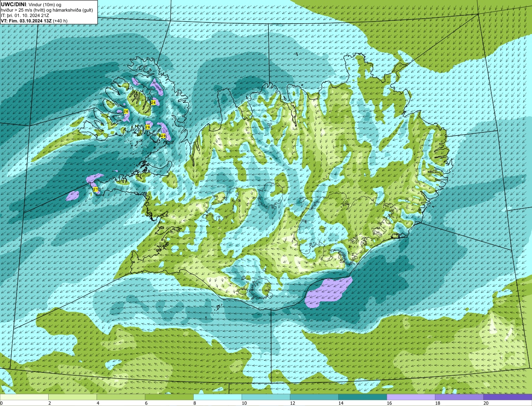Click the legend scale value 18

pos(438,403)
